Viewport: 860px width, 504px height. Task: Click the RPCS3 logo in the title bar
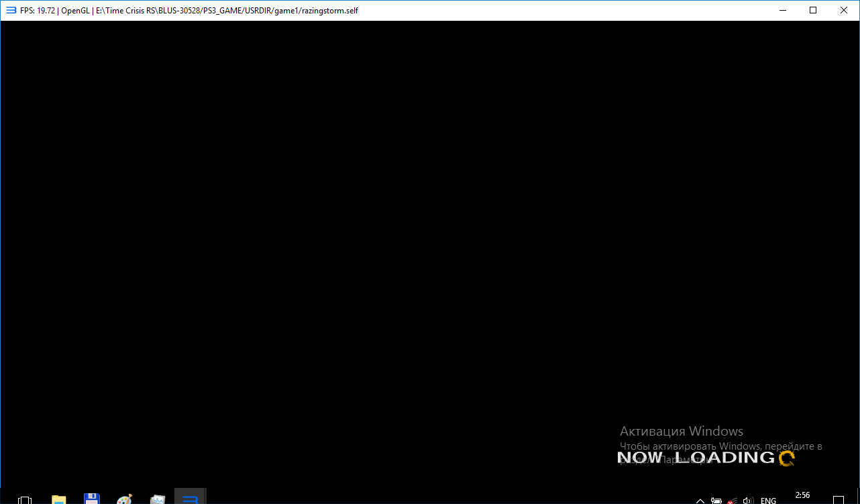point(11,10)
